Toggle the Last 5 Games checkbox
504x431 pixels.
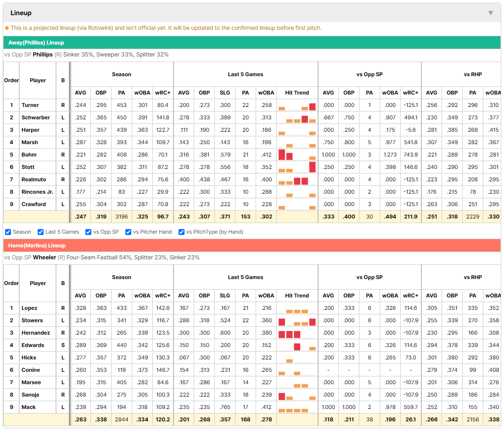point(40,232)
